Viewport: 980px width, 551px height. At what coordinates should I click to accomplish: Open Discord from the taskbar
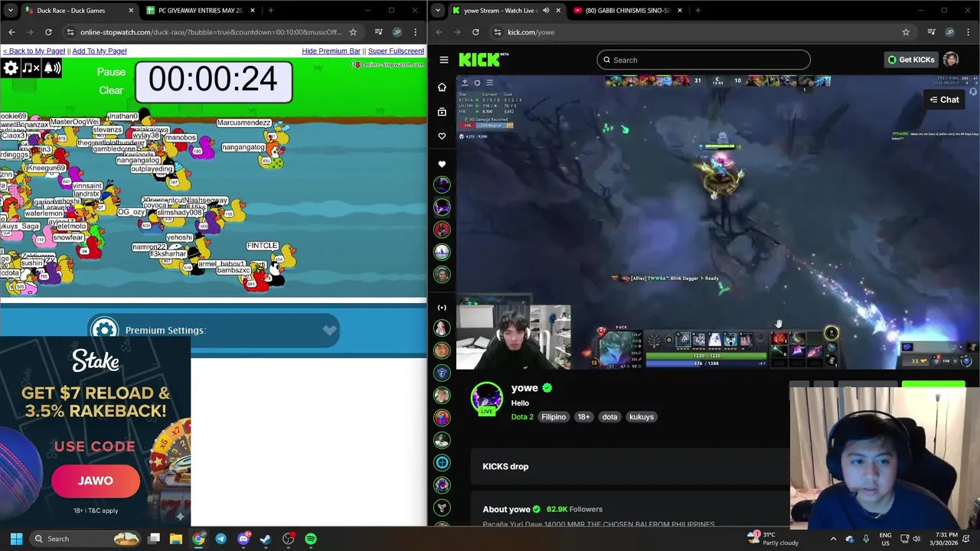243,539
